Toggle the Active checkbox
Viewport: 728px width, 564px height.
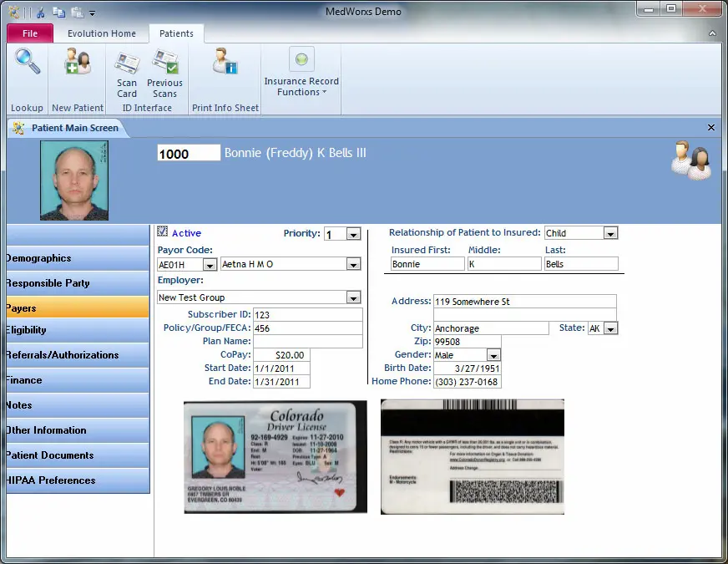[161, 232]
